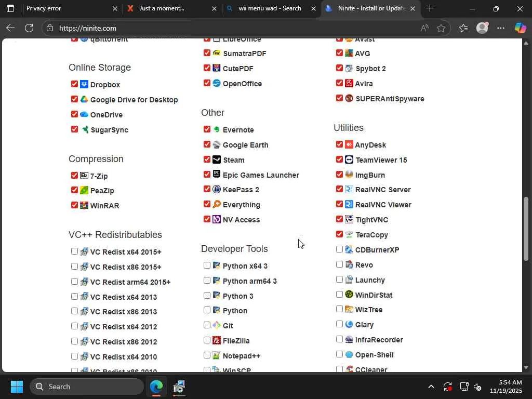532x399 pixels.
Task: Click the Google Drive for Desktop icon
Action: pyautogui.click(x=84, y=99)
